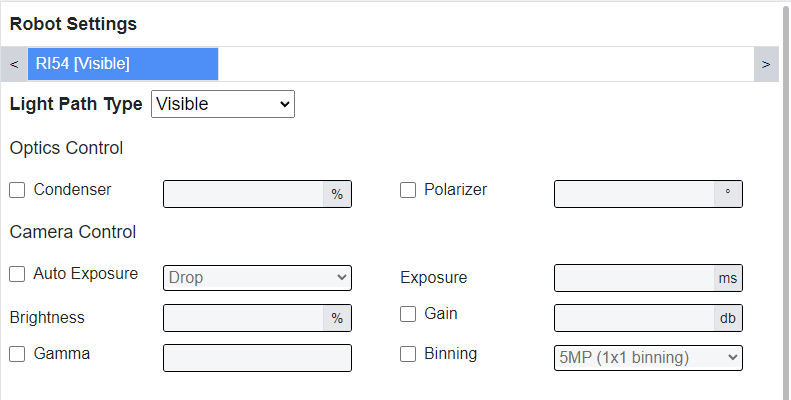Click the Brightness percentage input field

[x=243, y=318]
